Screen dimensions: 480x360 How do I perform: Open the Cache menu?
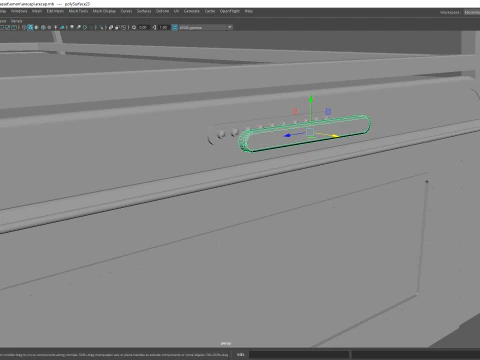click(x=210, y=11)
